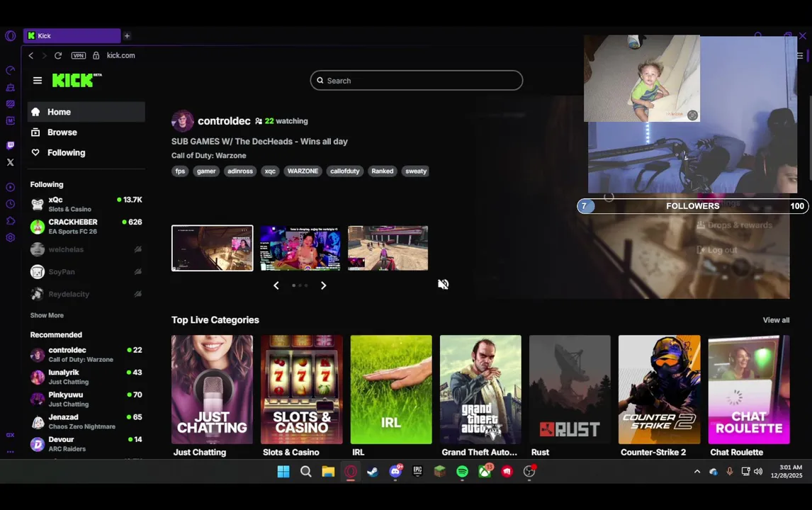Select the xqc tag
This screenshot has height=510, width=812.
[x=271, y=171]
